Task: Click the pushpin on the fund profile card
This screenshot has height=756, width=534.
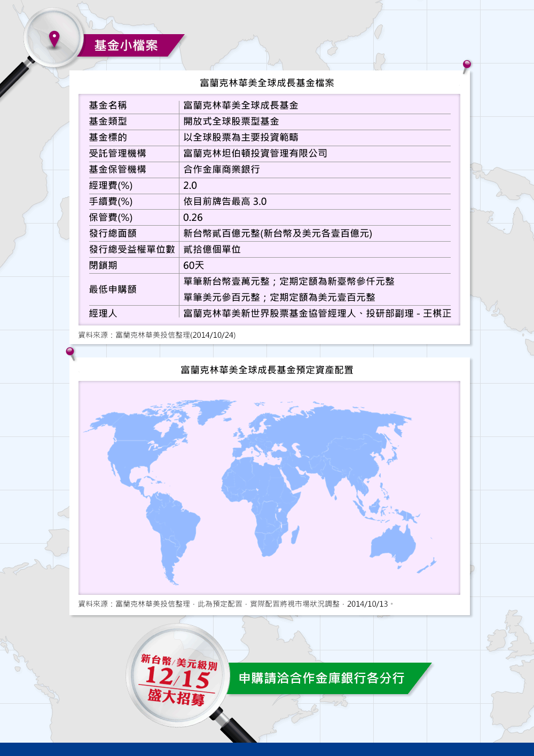Action: [467, 65]
